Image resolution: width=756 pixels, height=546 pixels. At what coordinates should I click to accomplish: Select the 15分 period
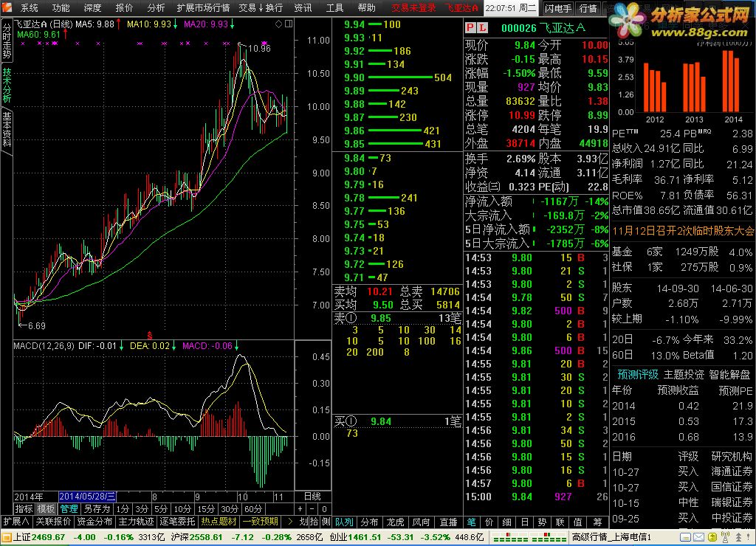tap(206, 509)
